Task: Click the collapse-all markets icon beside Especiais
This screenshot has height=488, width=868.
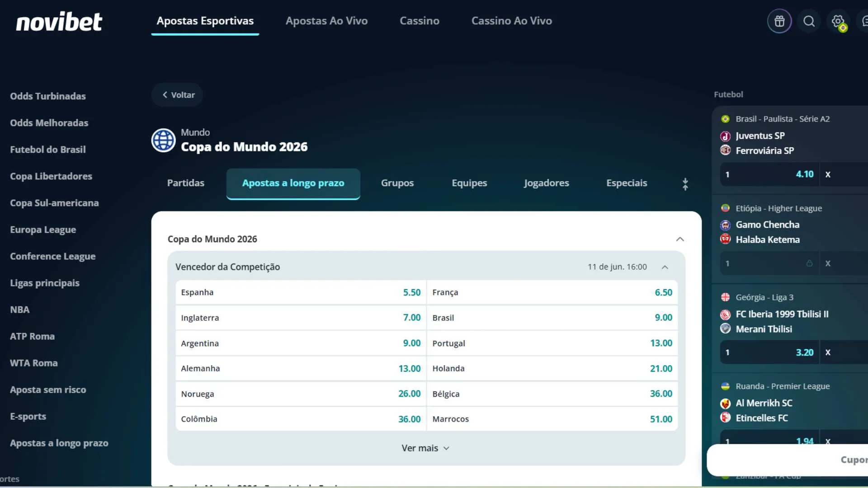Action: (685, 184)
